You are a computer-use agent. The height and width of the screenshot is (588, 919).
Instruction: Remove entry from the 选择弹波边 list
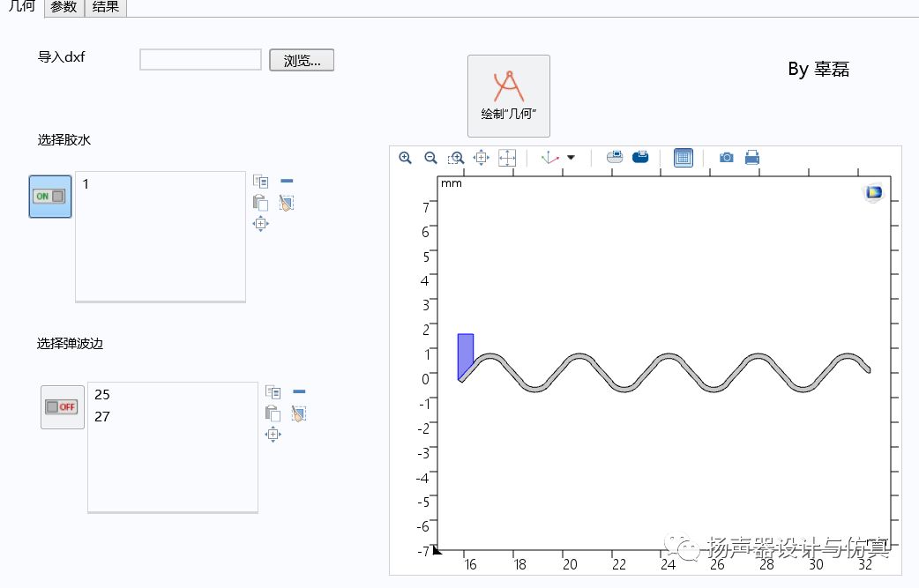(x=299, y=391)
